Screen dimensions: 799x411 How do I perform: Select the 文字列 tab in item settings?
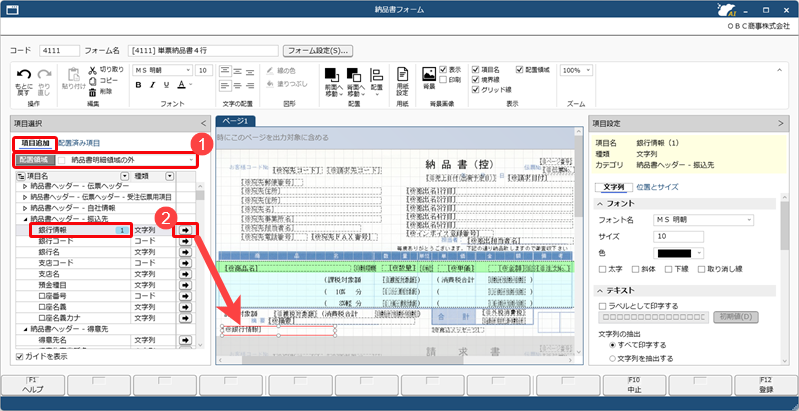[614, 187]
